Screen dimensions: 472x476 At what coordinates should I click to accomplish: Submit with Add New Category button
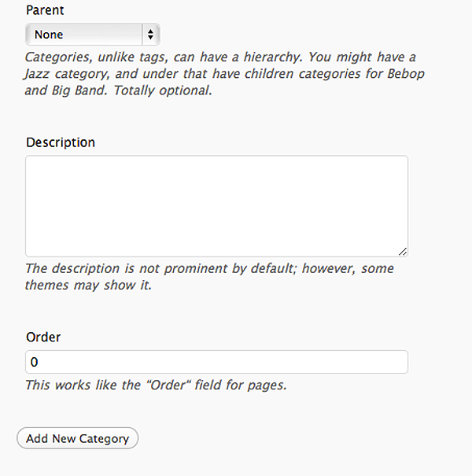point(77,438)
